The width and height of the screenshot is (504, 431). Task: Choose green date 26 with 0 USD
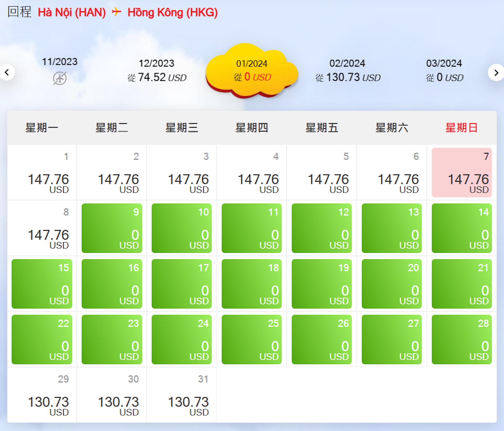[322, 339]
